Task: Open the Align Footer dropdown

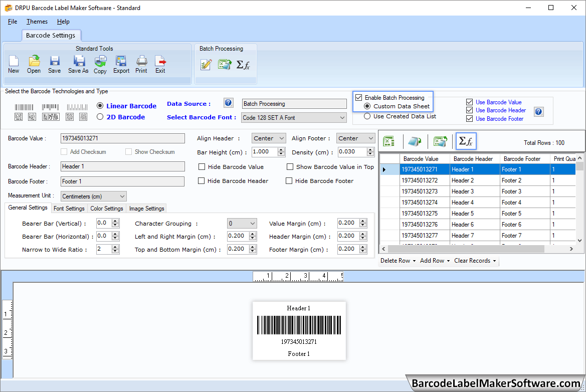Action: tap(355, 138)
